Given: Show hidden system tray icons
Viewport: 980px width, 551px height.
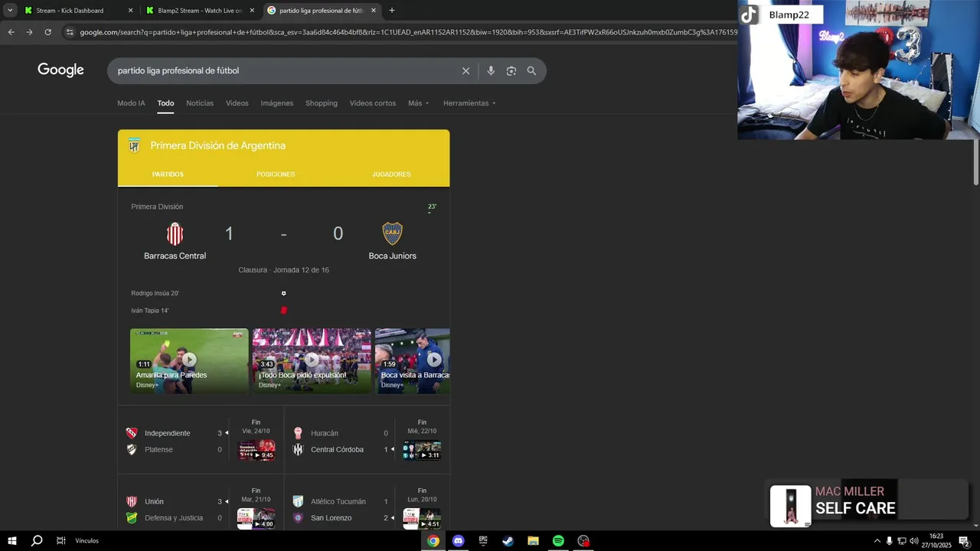Looking at the screenshot, I should click(x=877, y=541).
